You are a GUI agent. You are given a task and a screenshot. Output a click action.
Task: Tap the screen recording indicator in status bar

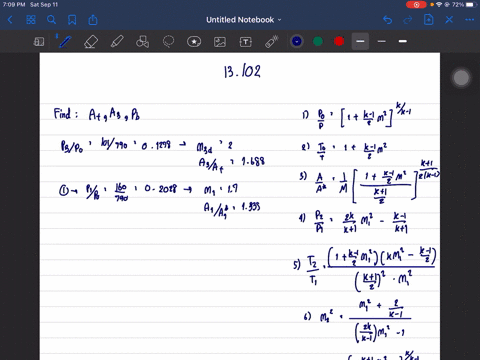coord(416,5)
